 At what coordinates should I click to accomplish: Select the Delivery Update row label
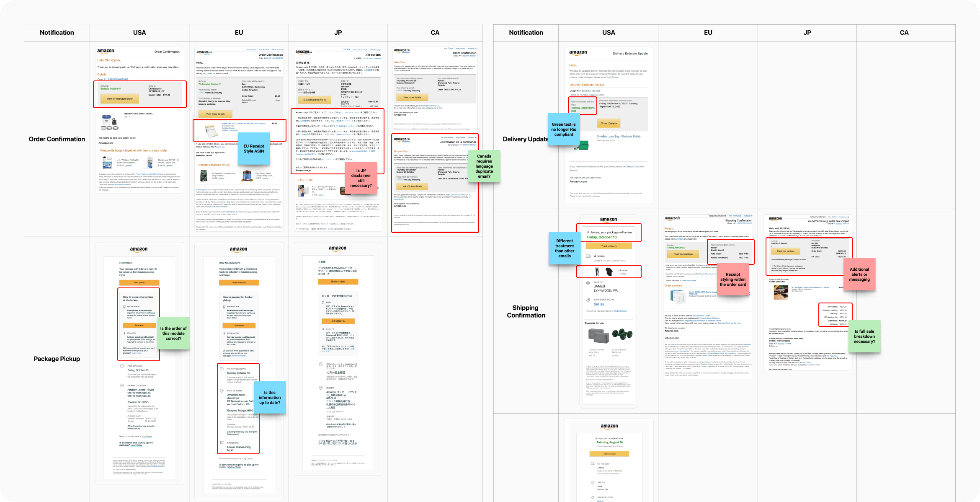tap(526, 139)
